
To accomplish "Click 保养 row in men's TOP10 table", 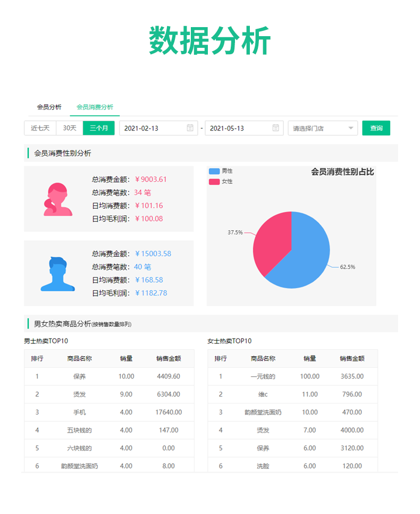I will coord(109,376).
